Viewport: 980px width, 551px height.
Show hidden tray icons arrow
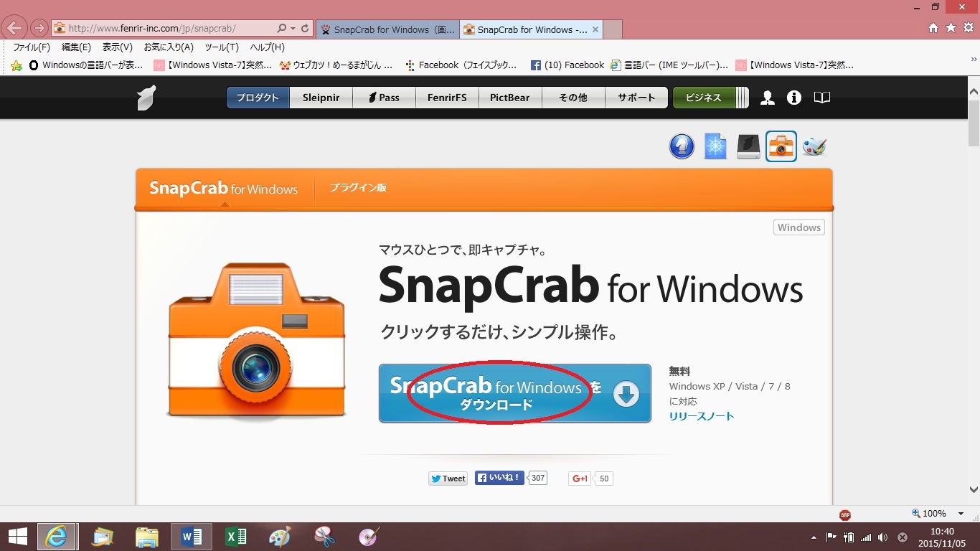point(814,537)
